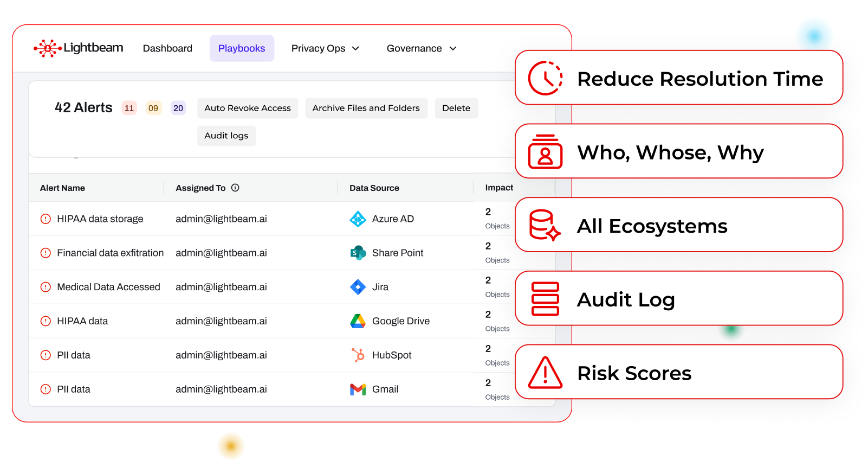Click the Risk Scores warning icon

point(545,373)
